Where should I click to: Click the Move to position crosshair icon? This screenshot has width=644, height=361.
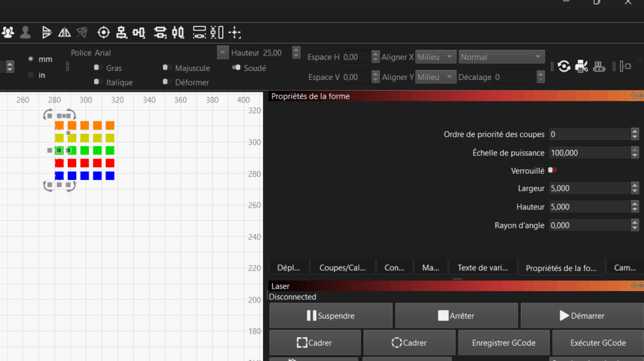pyautogui.click(x=235, y=32)
